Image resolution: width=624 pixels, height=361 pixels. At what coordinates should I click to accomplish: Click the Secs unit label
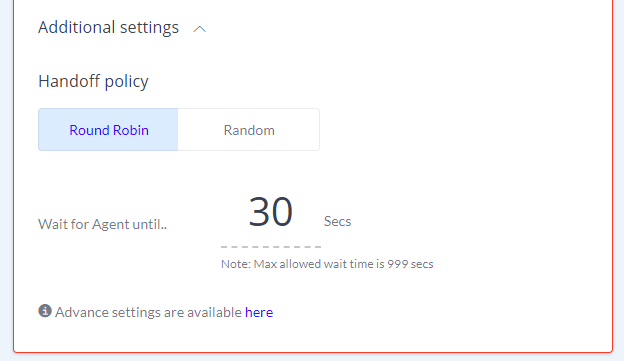337,221
